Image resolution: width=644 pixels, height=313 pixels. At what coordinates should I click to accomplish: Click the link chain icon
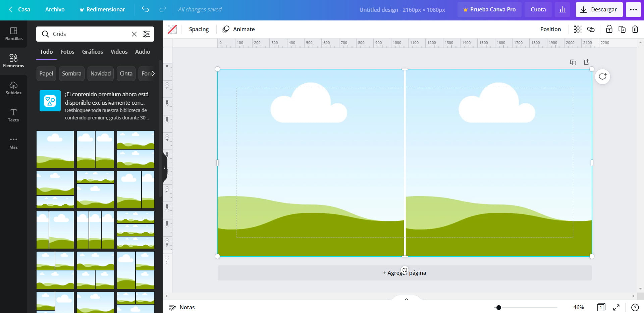(591, 29)
